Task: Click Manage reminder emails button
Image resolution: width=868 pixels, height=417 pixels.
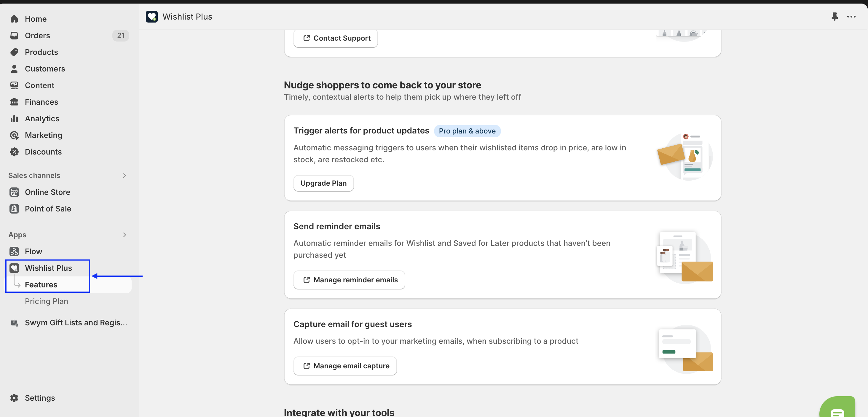Action: coord(349,280)
